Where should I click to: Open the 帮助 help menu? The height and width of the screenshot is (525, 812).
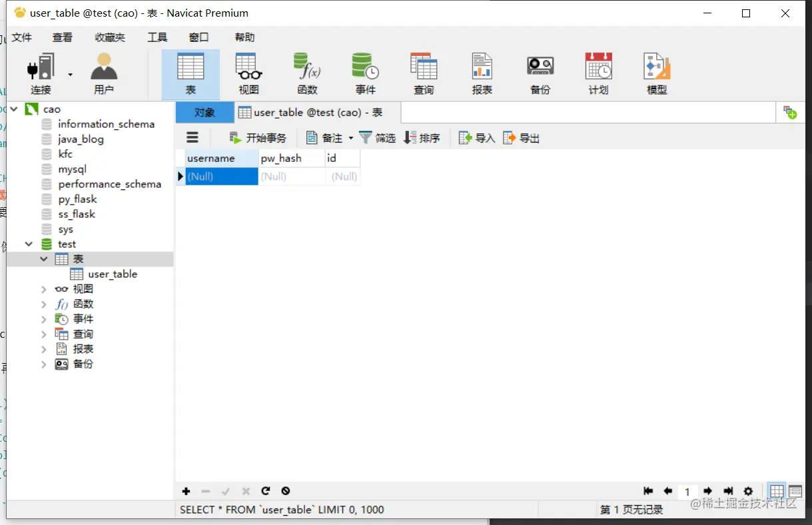244,37
